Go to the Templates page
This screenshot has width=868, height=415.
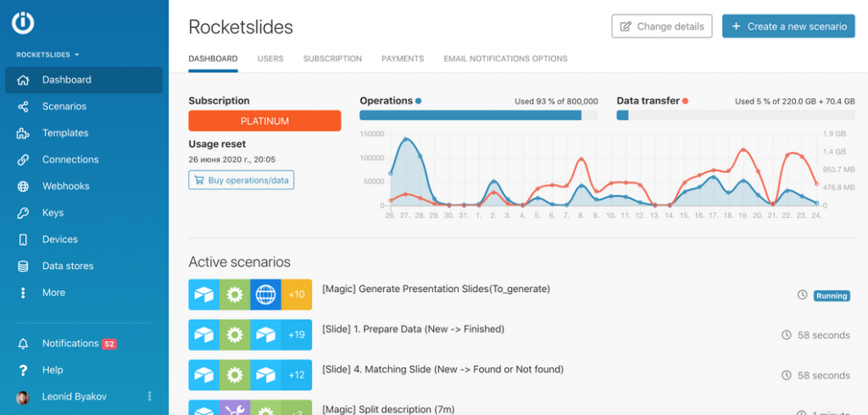(65, 133)
